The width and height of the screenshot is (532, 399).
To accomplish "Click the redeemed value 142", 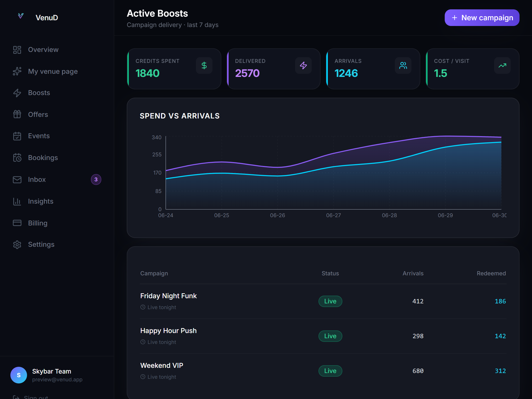I will (x=500, y=336).
